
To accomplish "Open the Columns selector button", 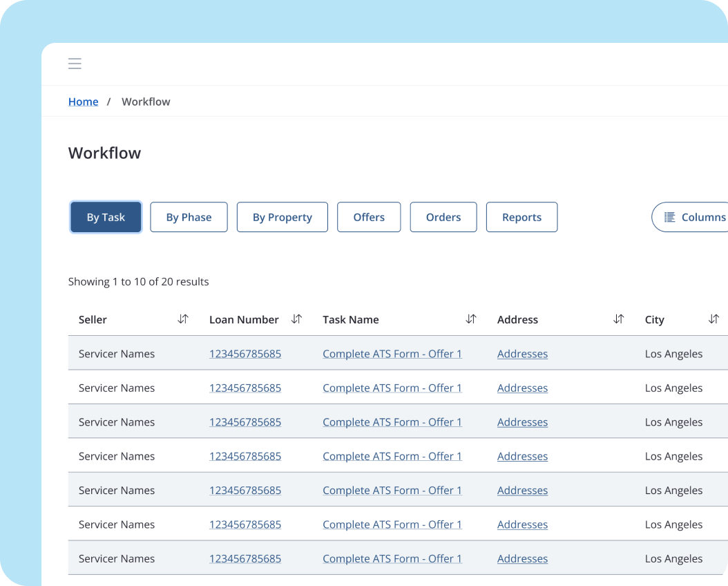I will click(690, 217).
